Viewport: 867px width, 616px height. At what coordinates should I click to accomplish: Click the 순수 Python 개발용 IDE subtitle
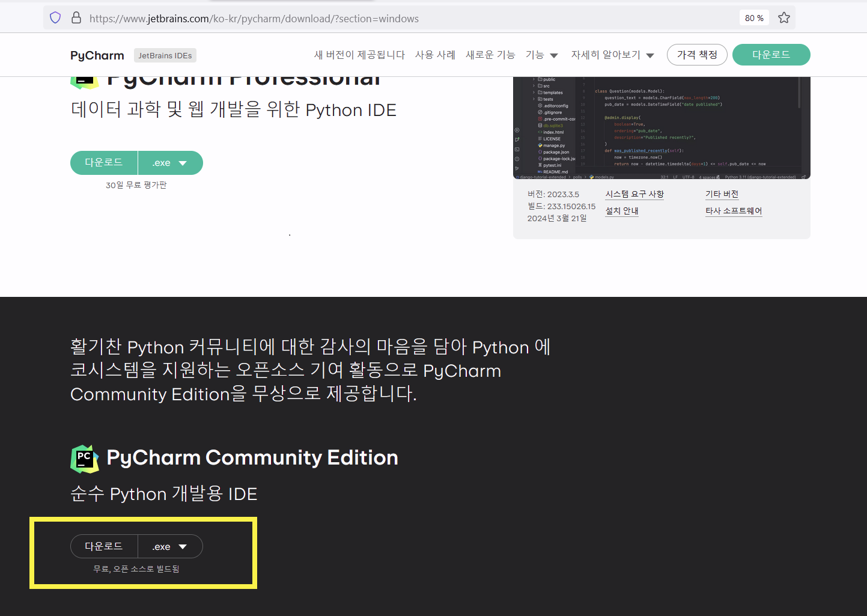point(164,494)
